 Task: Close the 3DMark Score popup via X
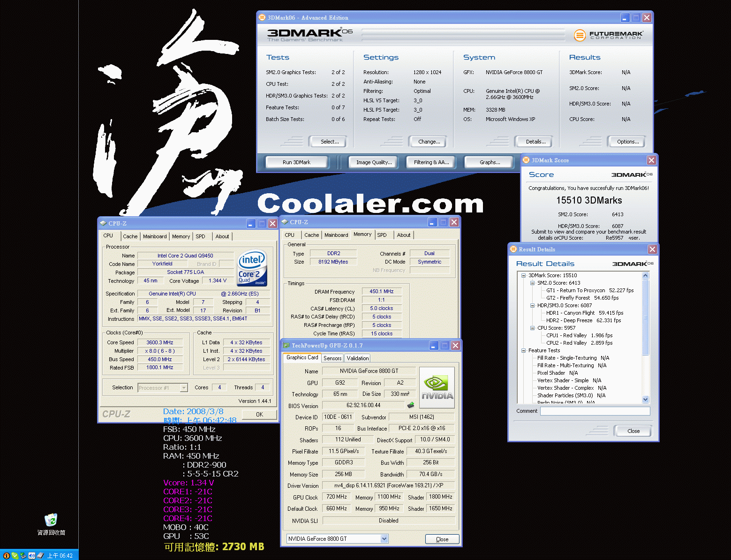[x=651, y=160]
